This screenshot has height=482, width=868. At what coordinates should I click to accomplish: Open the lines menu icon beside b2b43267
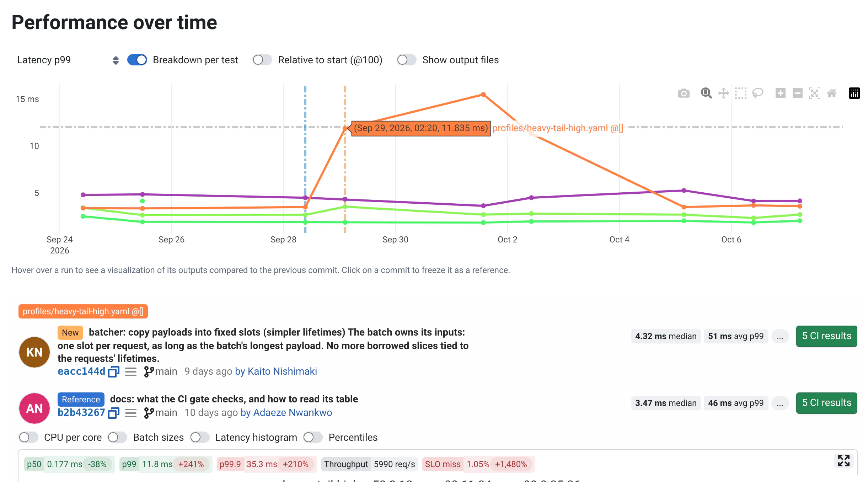131,413
